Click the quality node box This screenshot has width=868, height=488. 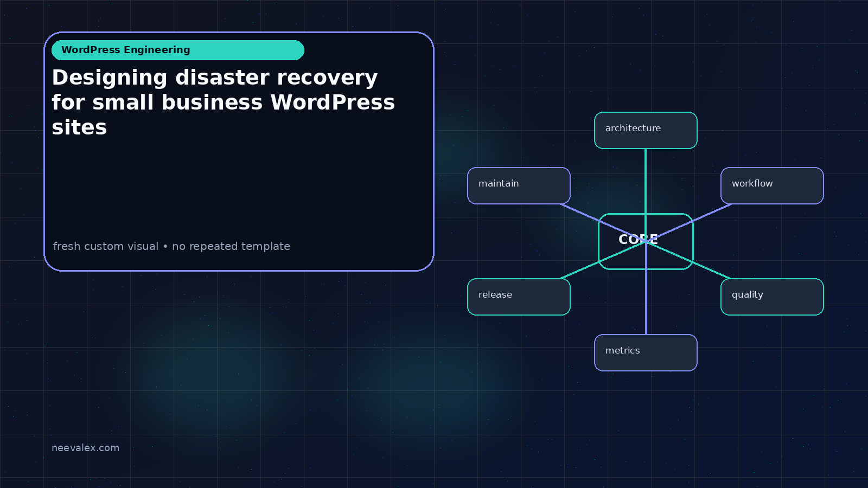[x=772, y=297]
